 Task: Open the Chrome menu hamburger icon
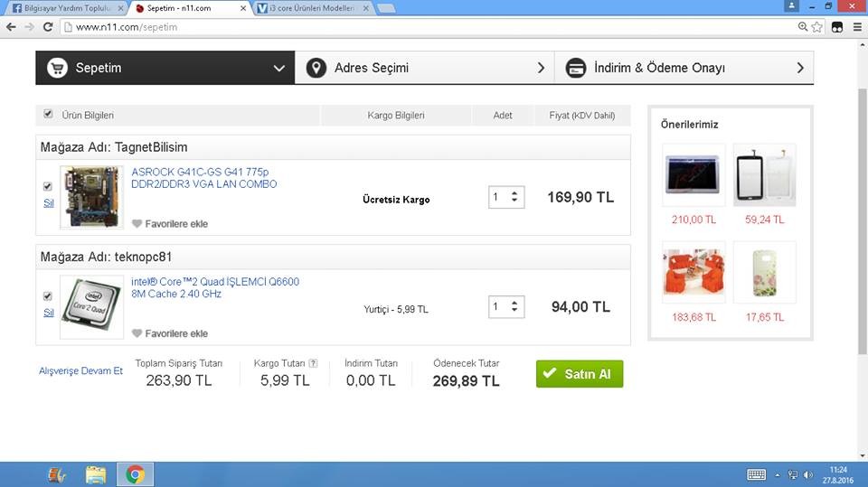857,27
